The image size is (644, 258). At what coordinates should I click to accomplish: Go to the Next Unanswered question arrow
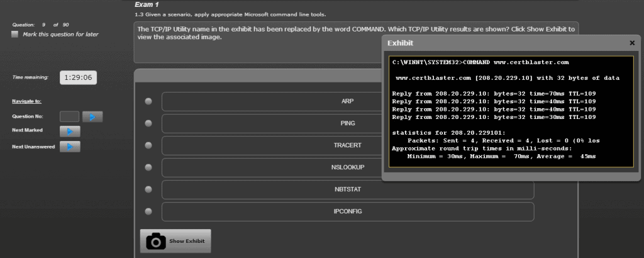click(x=70, y=147)
